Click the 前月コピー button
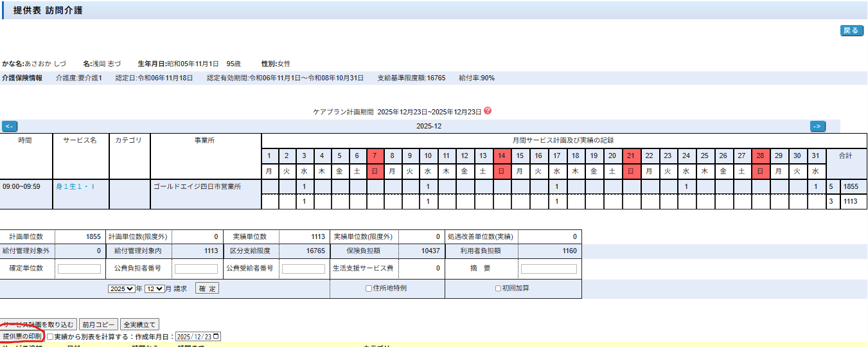868x347 pixels. point(99,325)
